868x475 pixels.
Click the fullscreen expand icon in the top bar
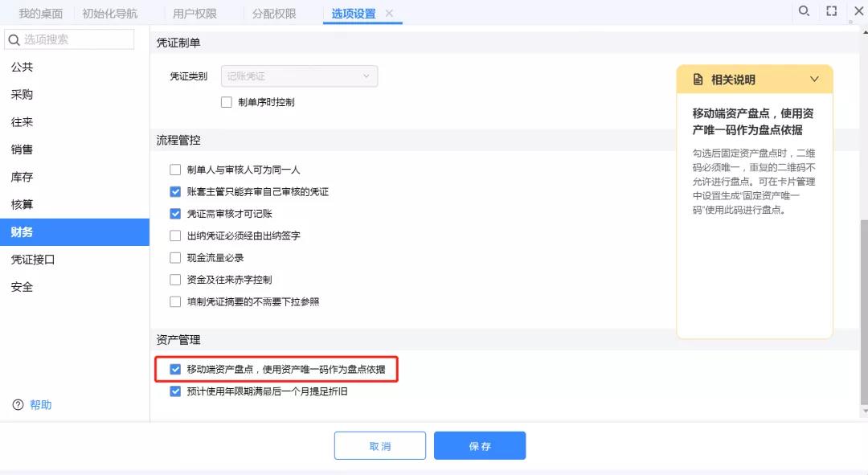tap(831, 11)
